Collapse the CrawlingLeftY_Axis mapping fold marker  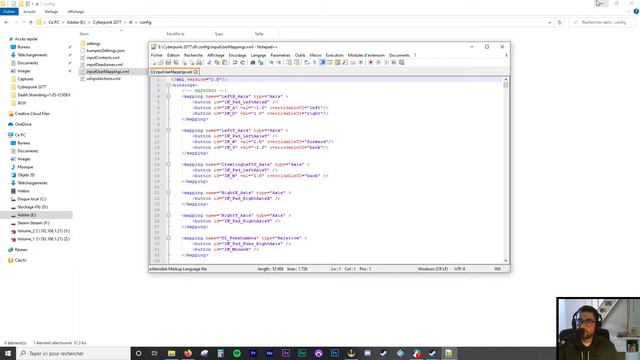click(x=168, y=164)
